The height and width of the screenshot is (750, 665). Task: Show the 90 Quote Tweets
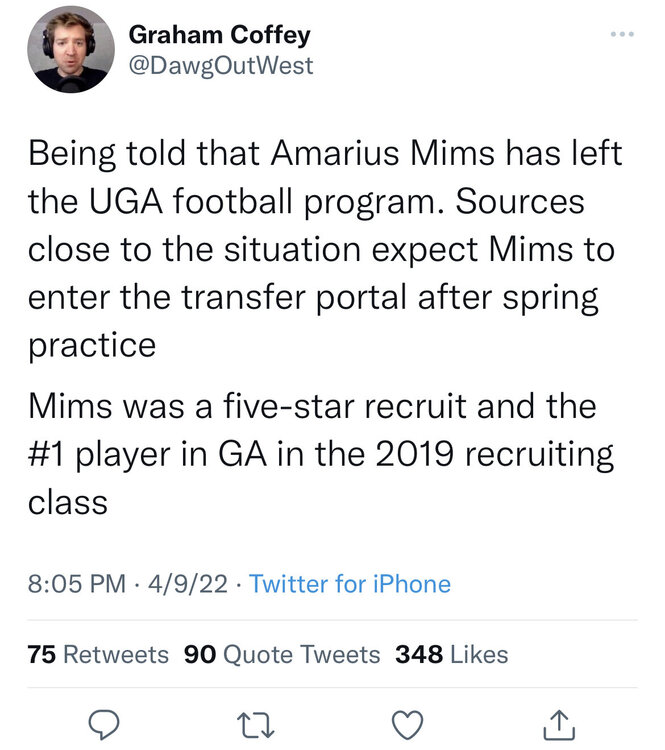click(x=282, y=655)
